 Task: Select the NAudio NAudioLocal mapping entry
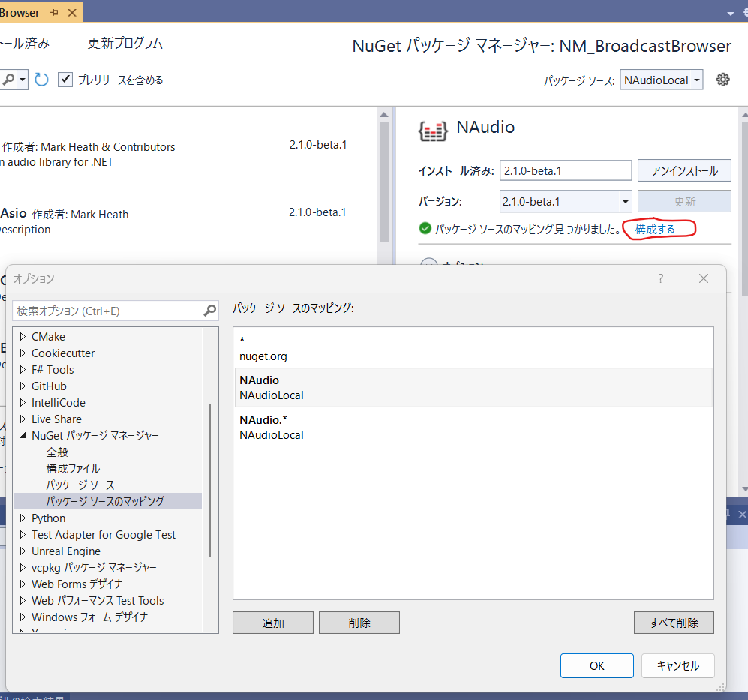click(x=473, y=387)
